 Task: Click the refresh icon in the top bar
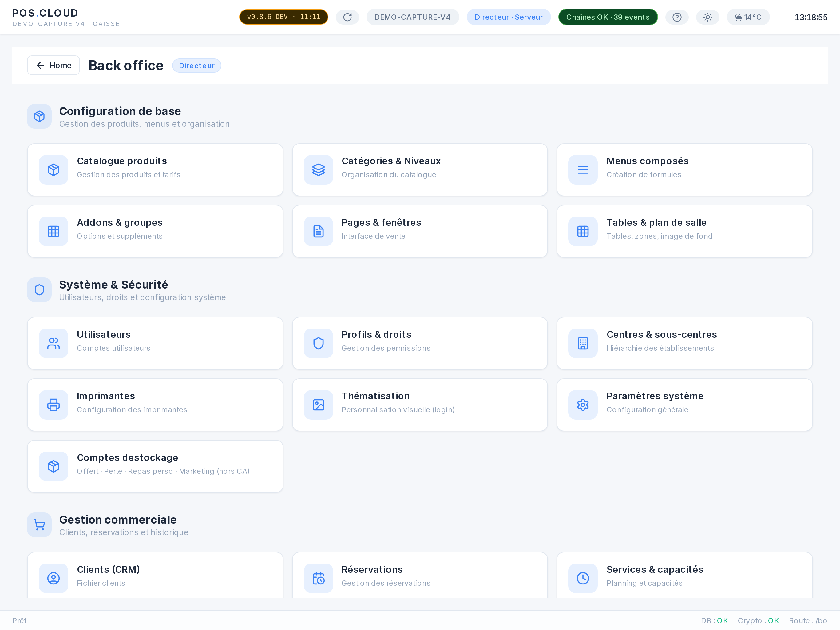click(347, 17)
